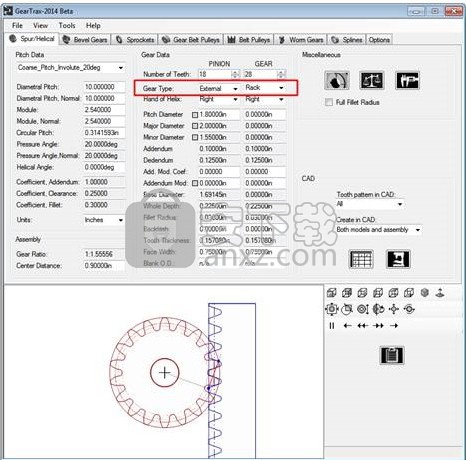Click the clipboard icon beside the preview

click(392, 355)
